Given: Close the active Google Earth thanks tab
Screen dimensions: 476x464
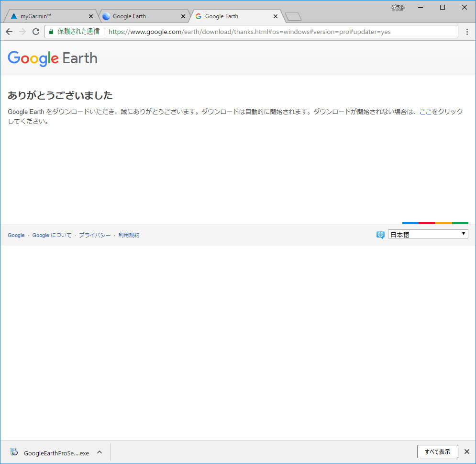Looking at the screenshot, I should pos(276,16).
